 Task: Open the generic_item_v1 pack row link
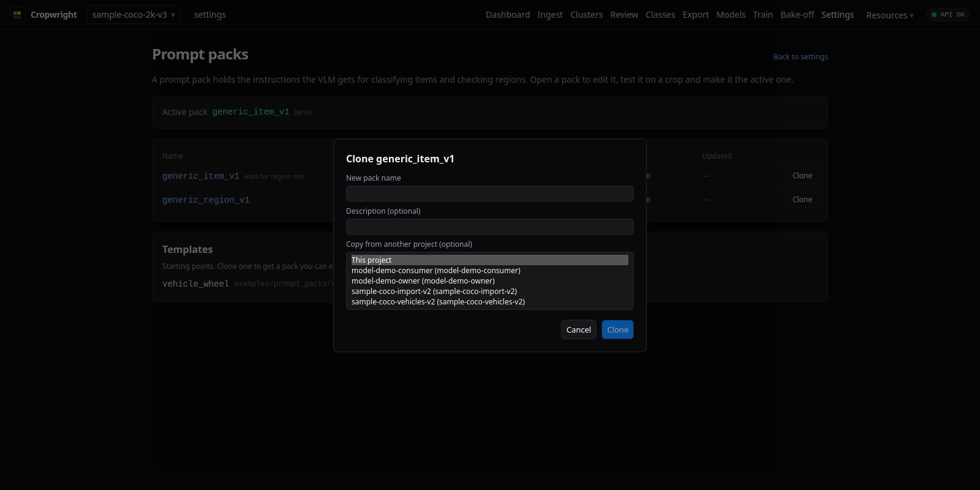(x=200, y=176)
